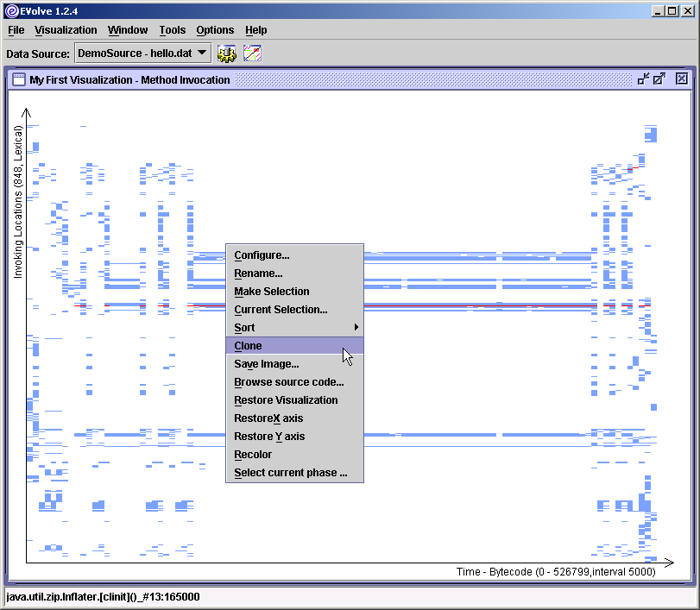Select RestoreX axis menu entry
Screen dimensions: 700x610
pos(294,418)
